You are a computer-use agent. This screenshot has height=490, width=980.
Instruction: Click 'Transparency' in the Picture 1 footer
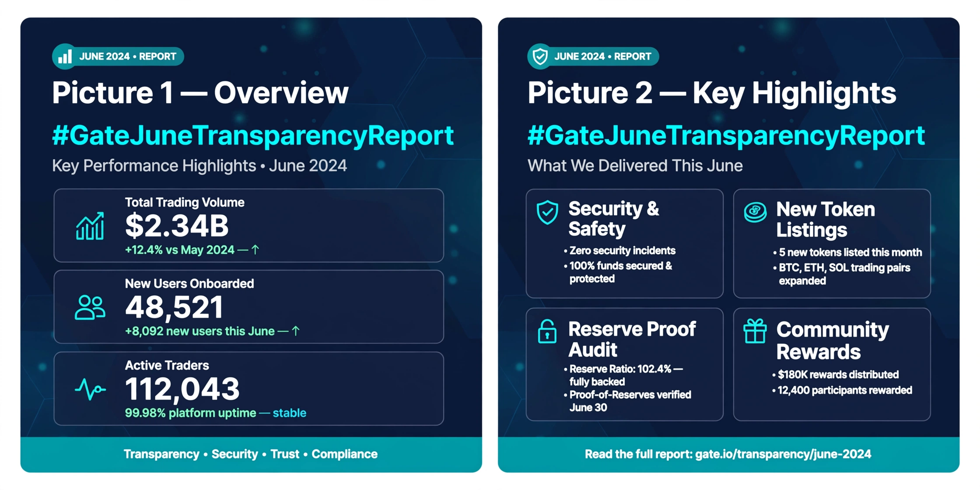pos(161,454)
